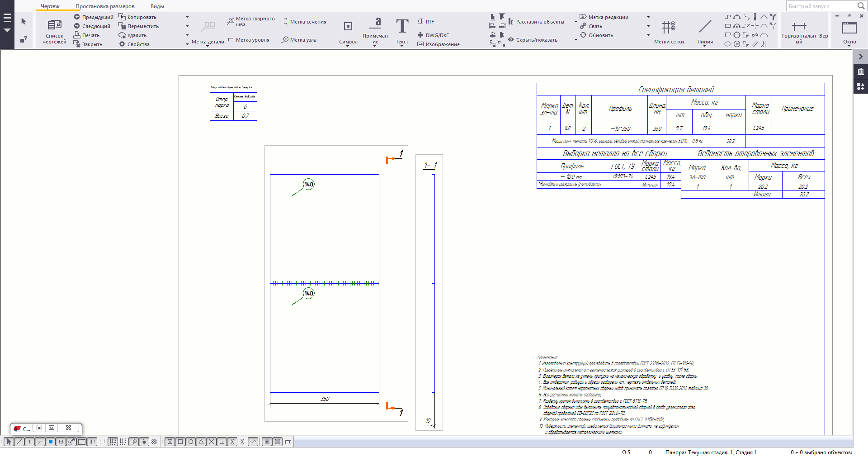The width and height of the screenshot is (868, 457).
Task: Toggle the grid snap button in bottom toolbar
Action: pos(113,442)
